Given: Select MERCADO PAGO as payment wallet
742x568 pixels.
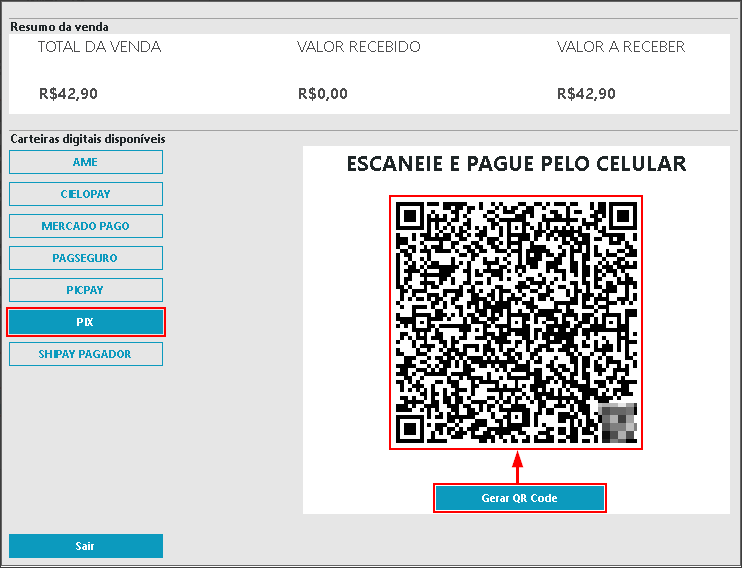Looking at the screenshot, I should click(86, 226).
